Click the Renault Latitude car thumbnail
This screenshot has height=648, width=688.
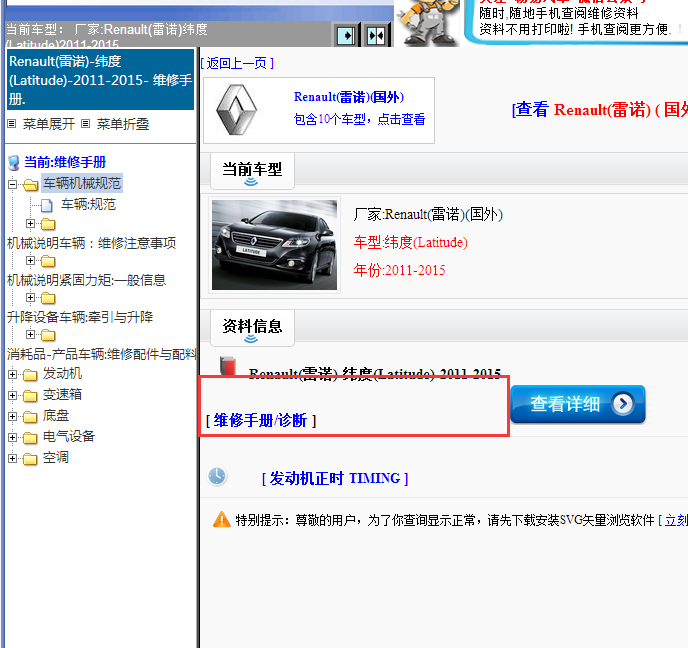[x=274, y=245]
